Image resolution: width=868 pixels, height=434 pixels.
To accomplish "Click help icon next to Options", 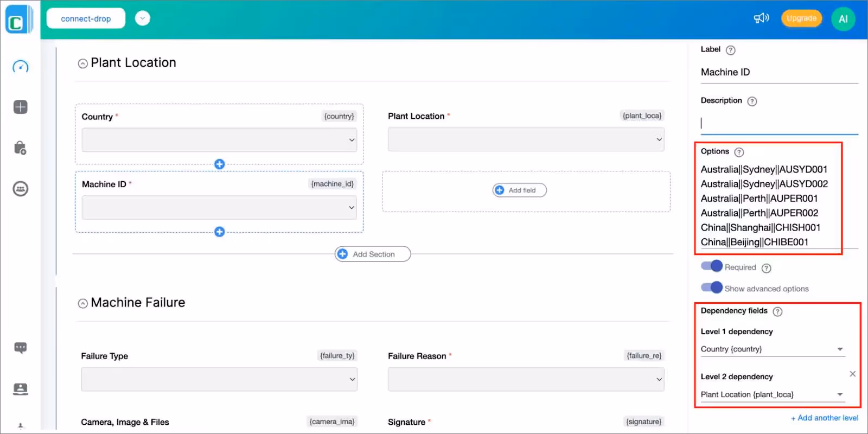I will 739,152.
